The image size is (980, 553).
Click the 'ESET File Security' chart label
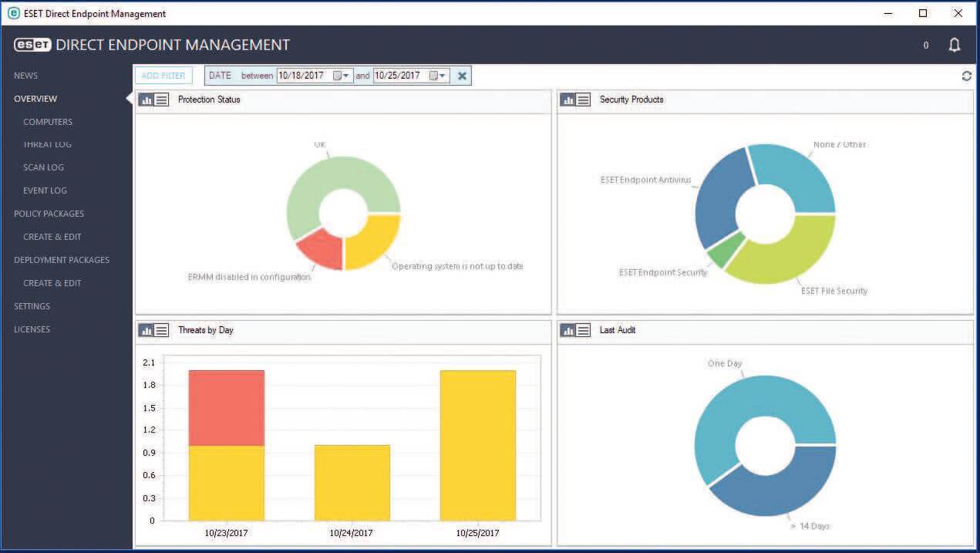[x=834, y=291]
